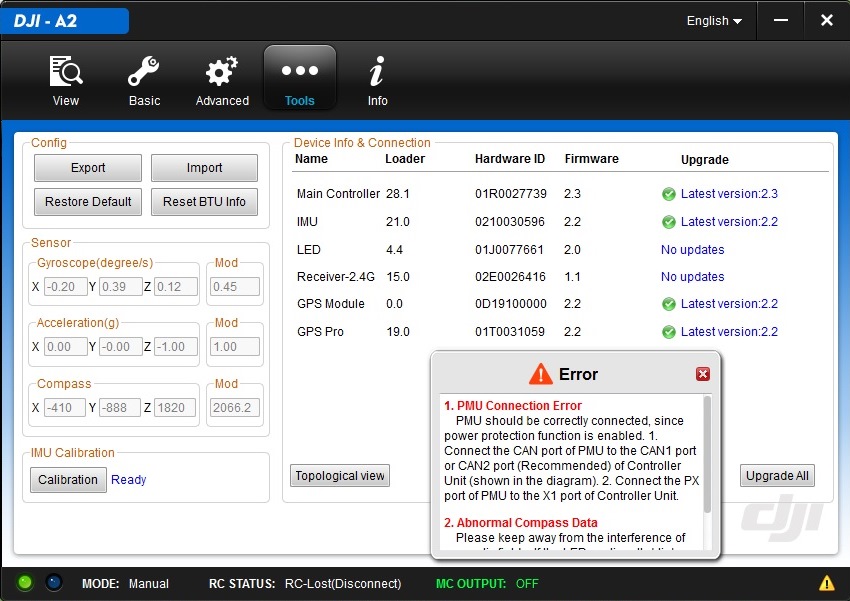Click the Import config button
850x601 pixels.
coord(204,168)
